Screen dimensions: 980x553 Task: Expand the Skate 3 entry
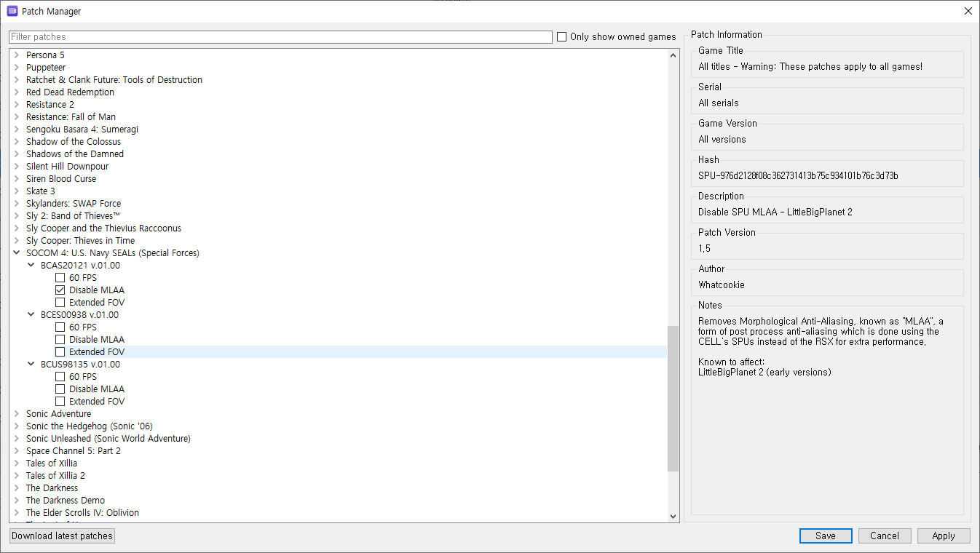17,191
